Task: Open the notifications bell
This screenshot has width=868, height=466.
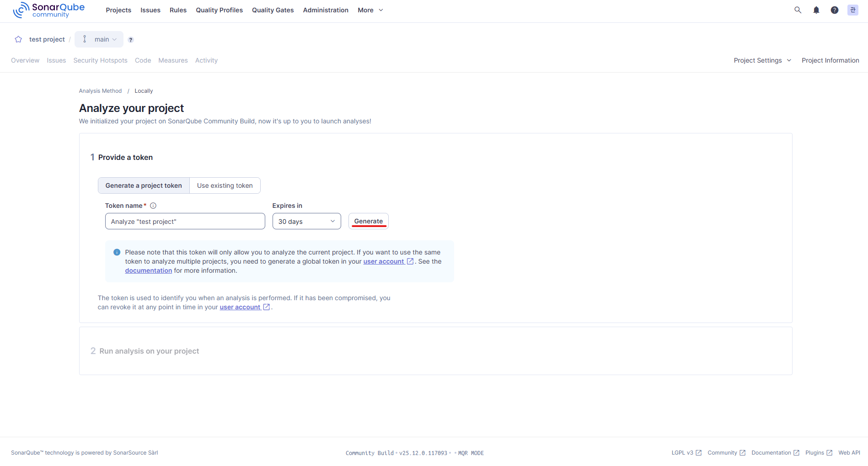Action: tap(816, 10)
